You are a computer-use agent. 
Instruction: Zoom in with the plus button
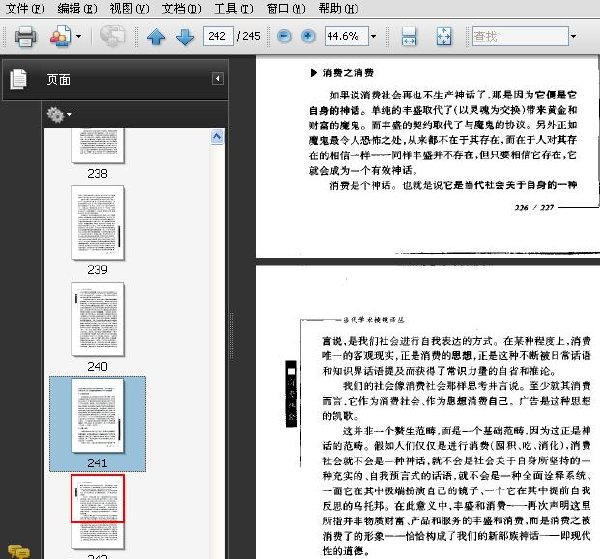[x=308, y=36]
